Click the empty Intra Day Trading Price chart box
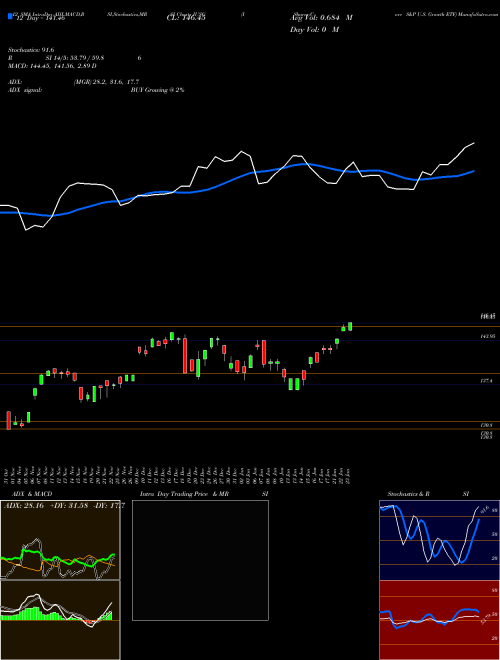Image resolution: width=500 pixels, height=660 pixels. point(200,560)
